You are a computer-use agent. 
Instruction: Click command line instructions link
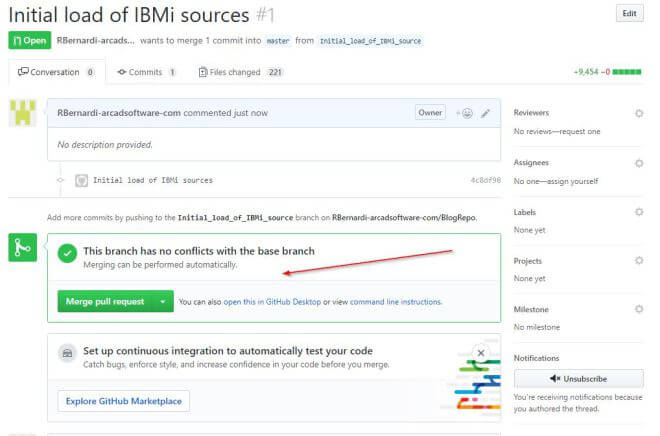(x=395, y=302)
